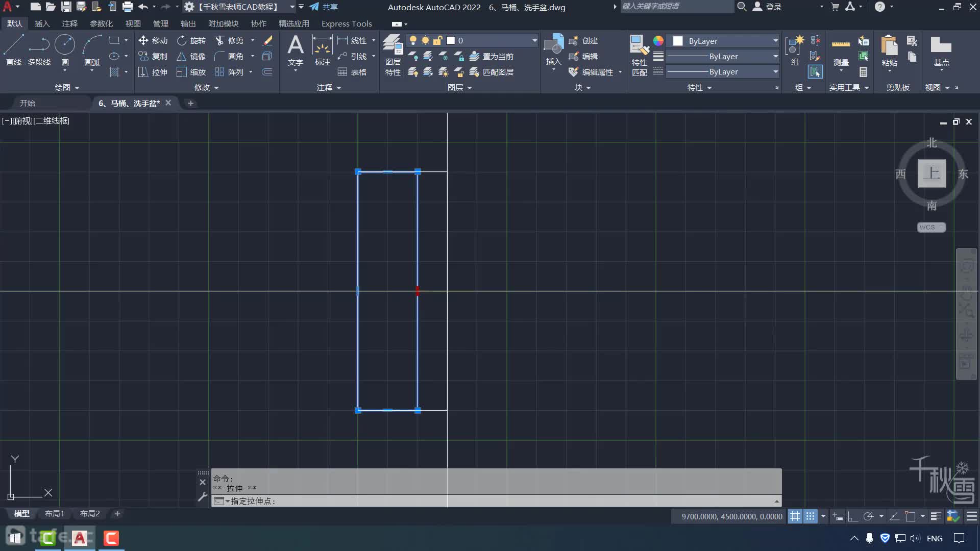Viewport: 980px width, 551px height.
Task: Click the ViewCube Top (上) face
Action: coord(932,173)
